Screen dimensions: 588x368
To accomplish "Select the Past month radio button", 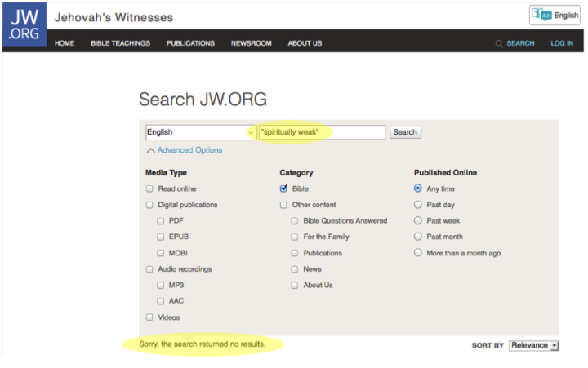I will (x=418, y=237).
